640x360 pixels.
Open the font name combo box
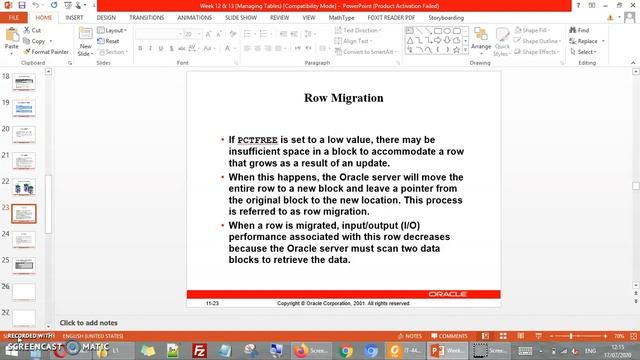pos(159,34)
